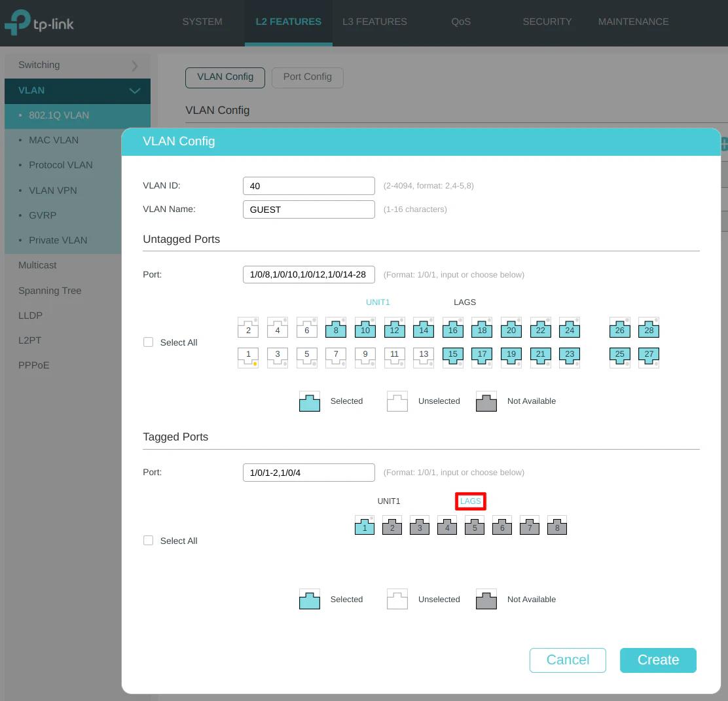Image resolution: width=728 pixels, height=701 pixels.
Task: Select untagged port 1 icon
Action: (x=248, y=357)
